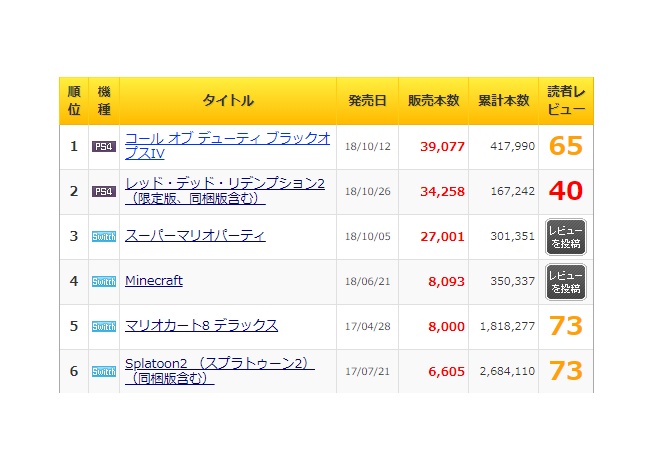Select sales figure 27,001

(442, 237)
